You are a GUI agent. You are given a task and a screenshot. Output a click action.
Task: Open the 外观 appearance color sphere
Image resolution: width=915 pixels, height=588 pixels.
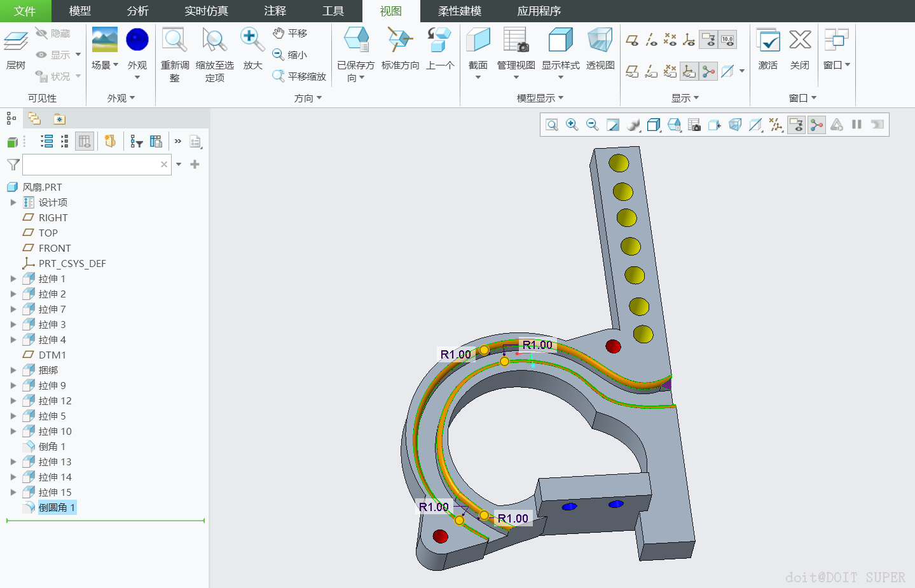click(x=137, y=41)
